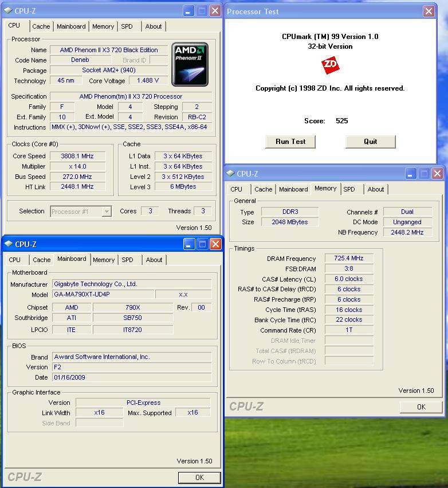Click the title bar icon of the top-left CPU-Z window
This screenshot has height=488, width=448.
(8, 10)
